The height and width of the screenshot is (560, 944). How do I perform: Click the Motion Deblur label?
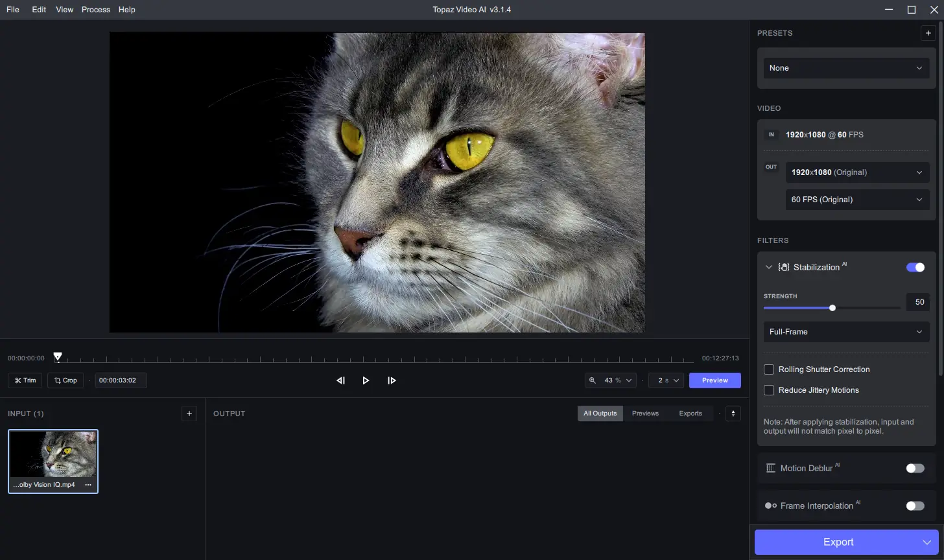[807, 468]
